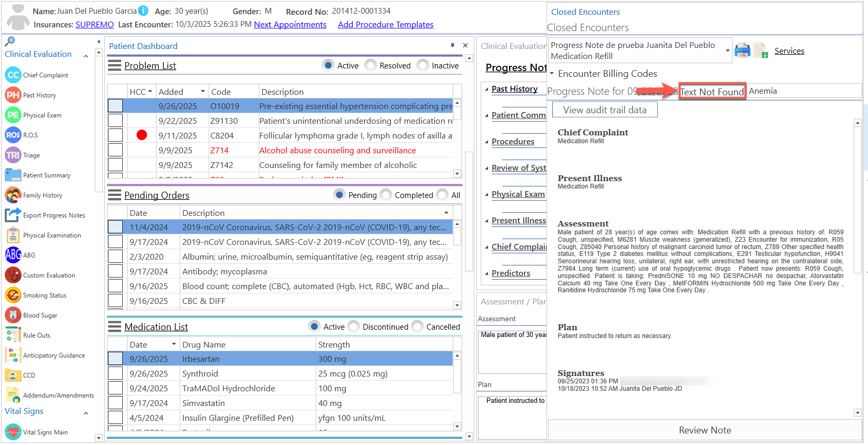This screenshot has width=868, height=445.
Task: Open Physical Exam PE icon
Action: [13, 115]
